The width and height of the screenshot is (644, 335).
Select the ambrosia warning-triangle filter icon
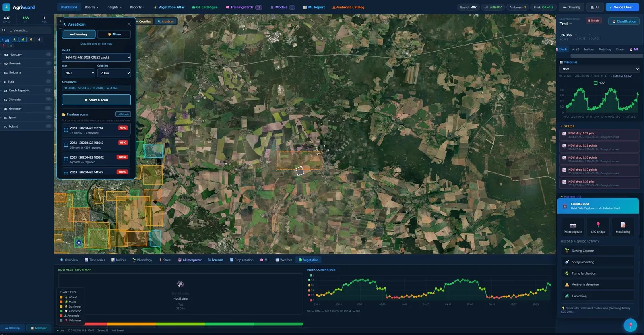click(x=11, y=46)
